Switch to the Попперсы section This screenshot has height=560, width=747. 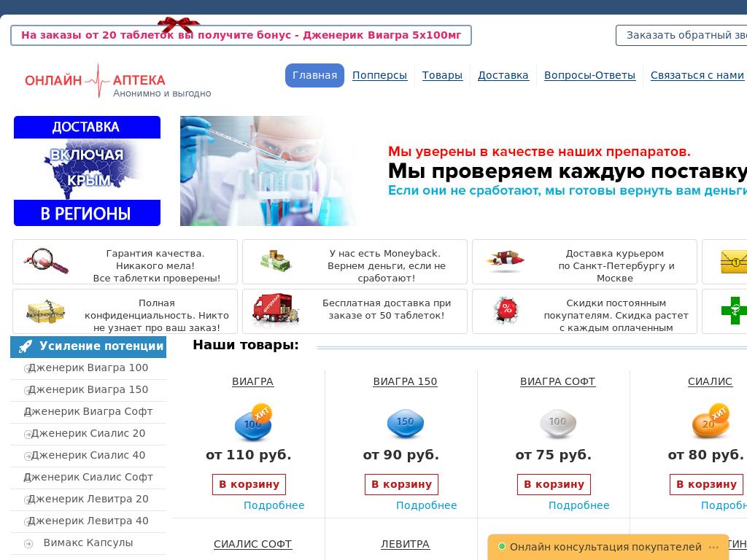[x=379, y=75]
